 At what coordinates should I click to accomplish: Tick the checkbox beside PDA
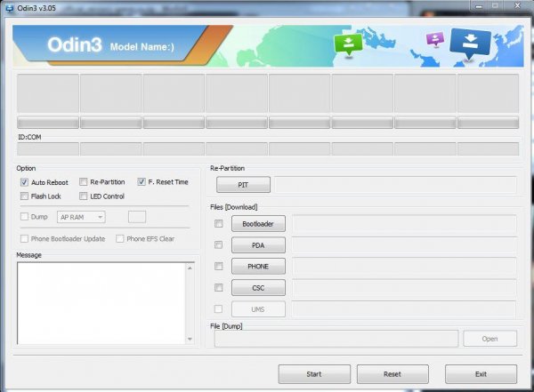coord(219,245)
